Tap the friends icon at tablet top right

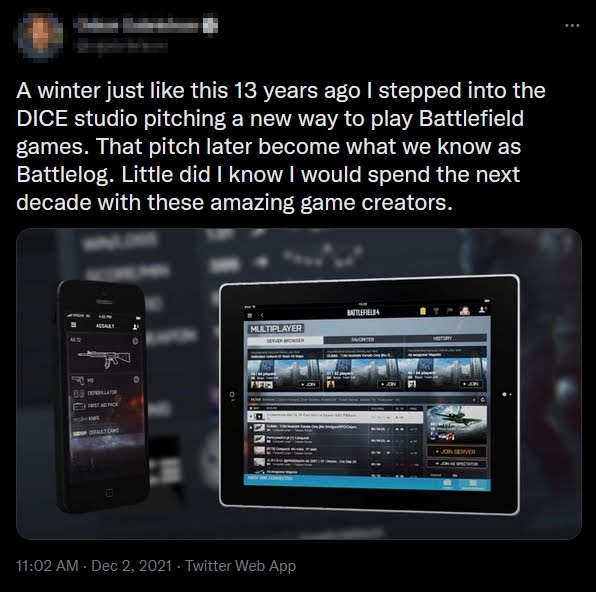point(482,309)
